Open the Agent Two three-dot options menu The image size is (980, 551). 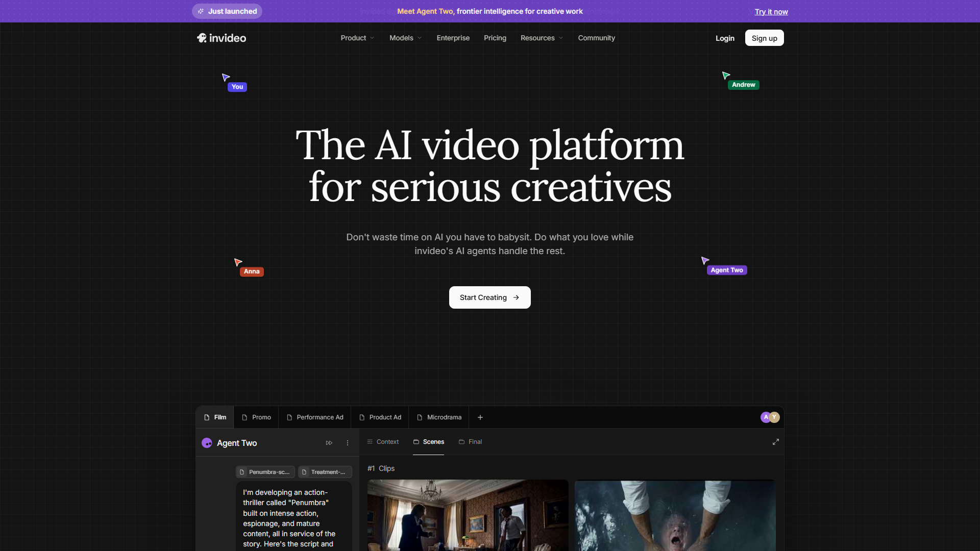pyautogui.click(x=348, y=443)
